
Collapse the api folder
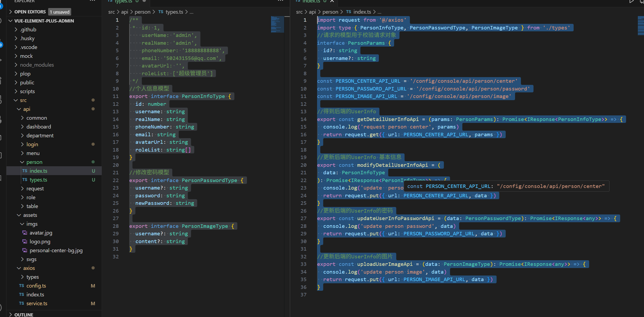click(19, 109)
